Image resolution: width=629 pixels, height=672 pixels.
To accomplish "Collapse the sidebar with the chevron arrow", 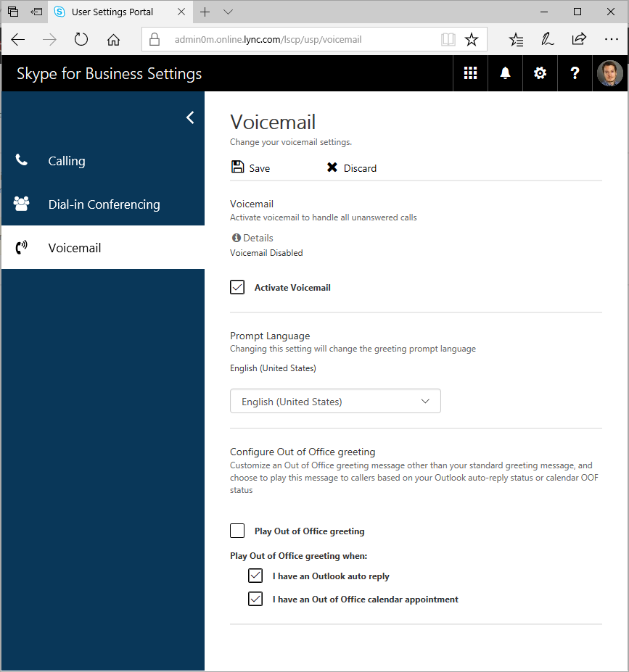I will pyautogui.click(x=189, y=117).
